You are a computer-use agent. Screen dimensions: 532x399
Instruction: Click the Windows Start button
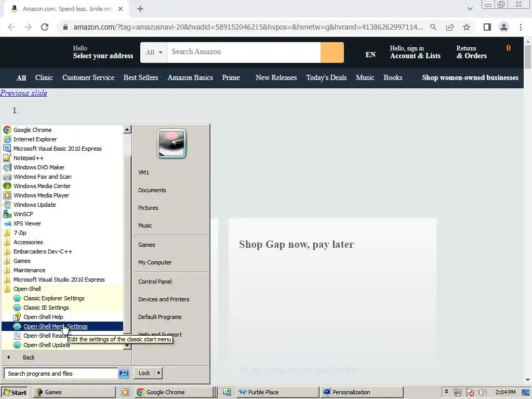[x=14, y=392]
